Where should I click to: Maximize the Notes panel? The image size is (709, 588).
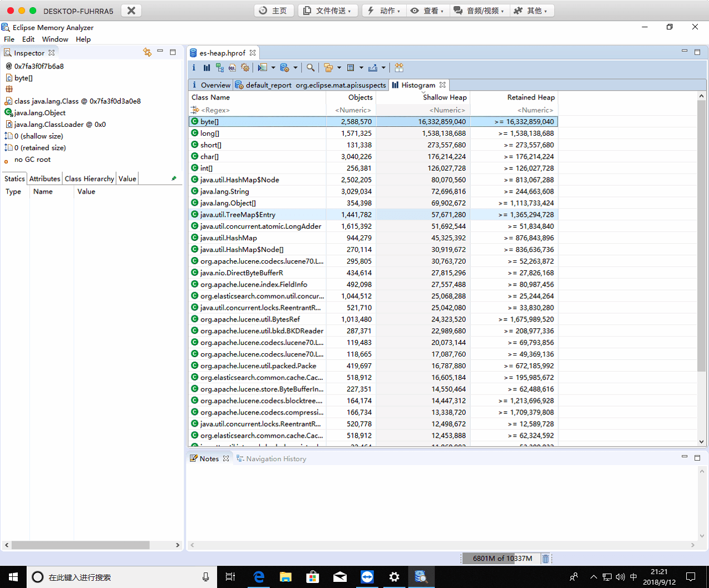tap(697, 457)
